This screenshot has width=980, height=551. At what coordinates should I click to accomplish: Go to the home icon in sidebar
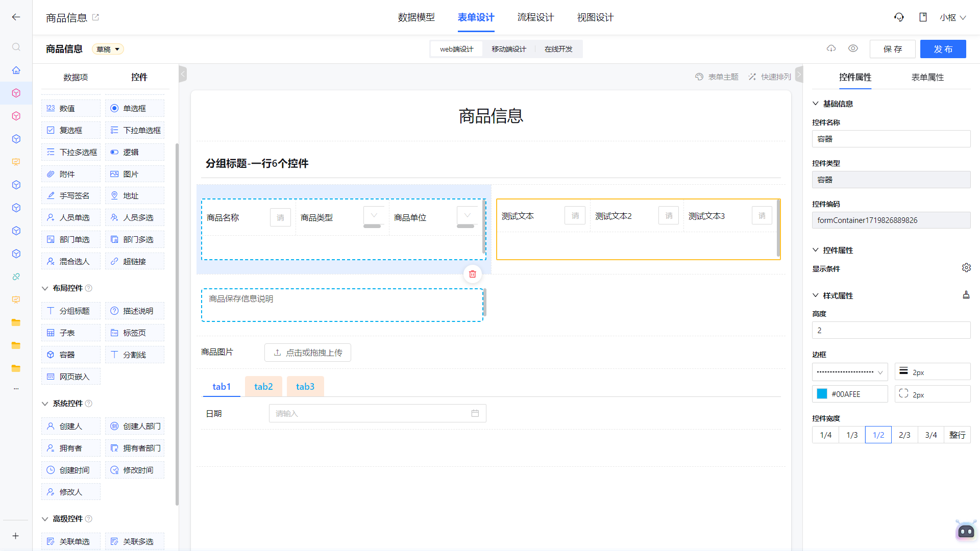(x=16, y=70)
